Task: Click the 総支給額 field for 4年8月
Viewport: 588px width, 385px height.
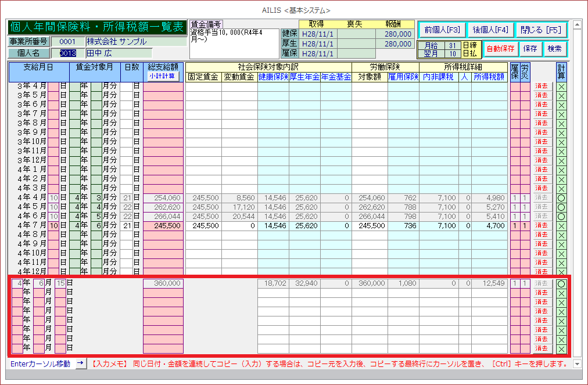Action: tap(163, 235)
